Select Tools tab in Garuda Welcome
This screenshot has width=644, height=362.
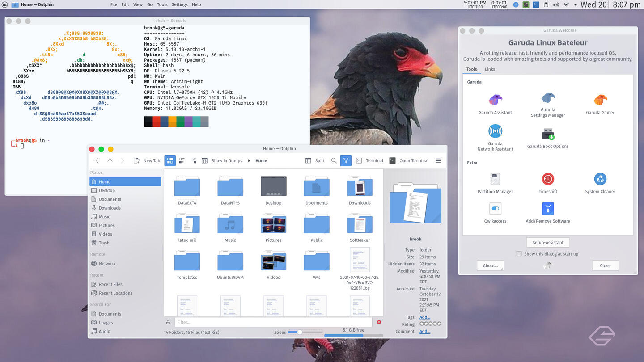pyautogui.click(x=471, y=69)
